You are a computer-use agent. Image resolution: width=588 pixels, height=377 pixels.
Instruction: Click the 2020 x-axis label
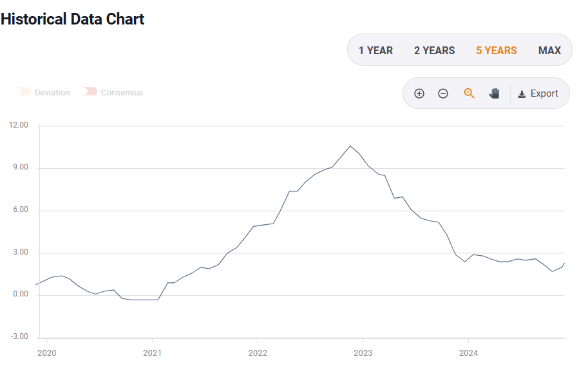click(47, 353)
